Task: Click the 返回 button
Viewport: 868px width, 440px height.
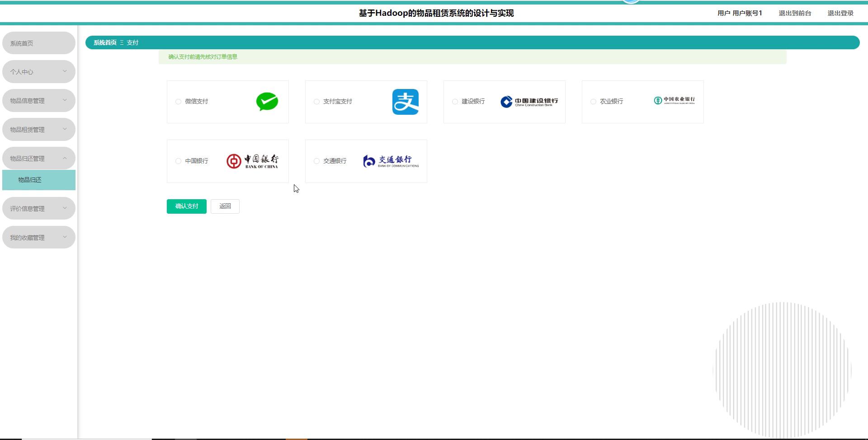Action: pos(225,206)
